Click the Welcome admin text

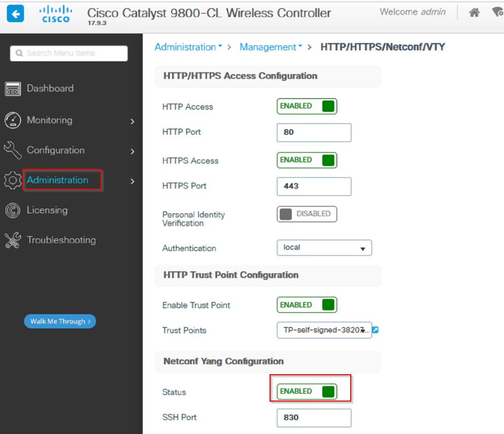point(413,12)
